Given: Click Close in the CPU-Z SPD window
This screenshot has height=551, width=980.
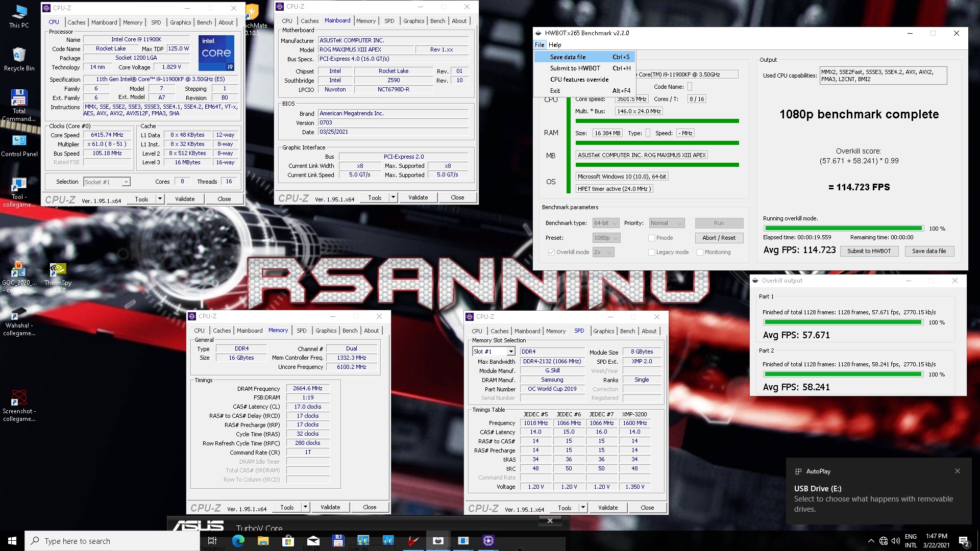Looking at the screenshot, I should (x=647, y=508).
